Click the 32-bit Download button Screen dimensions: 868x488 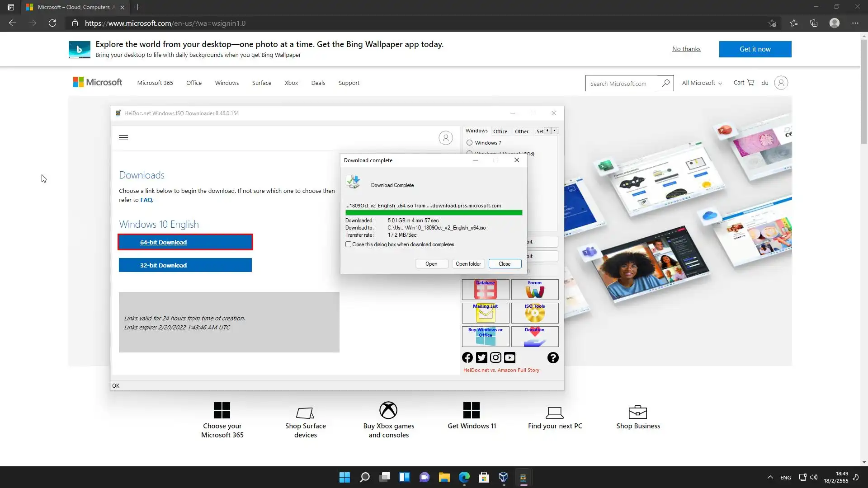click(x=185, y=265)
